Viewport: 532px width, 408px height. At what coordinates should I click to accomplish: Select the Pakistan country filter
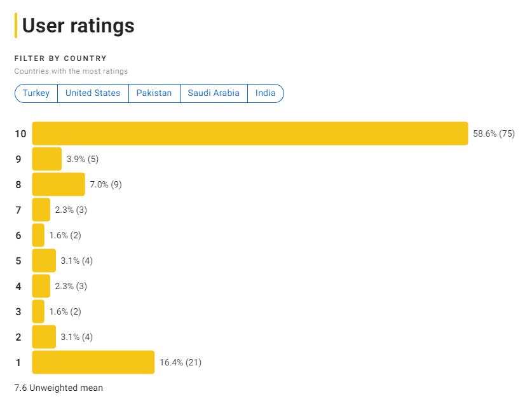coord(154,93)
